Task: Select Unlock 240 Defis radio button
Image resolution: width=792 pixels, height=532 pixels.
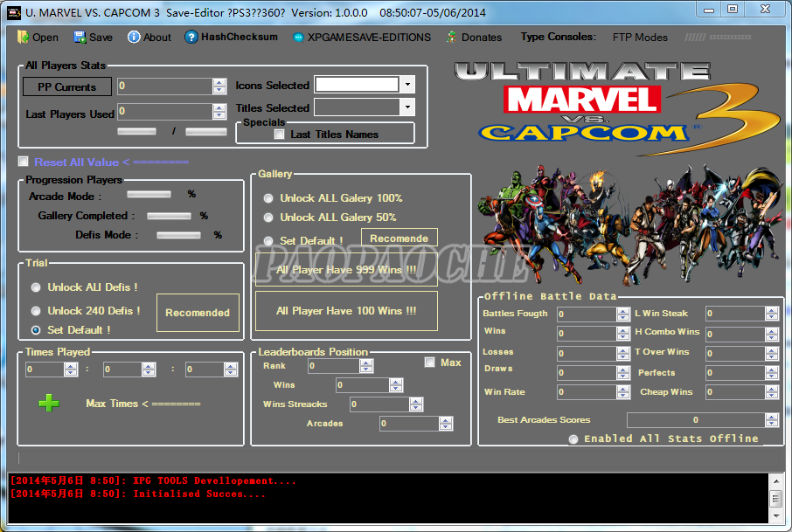Action: click(36, 311)
